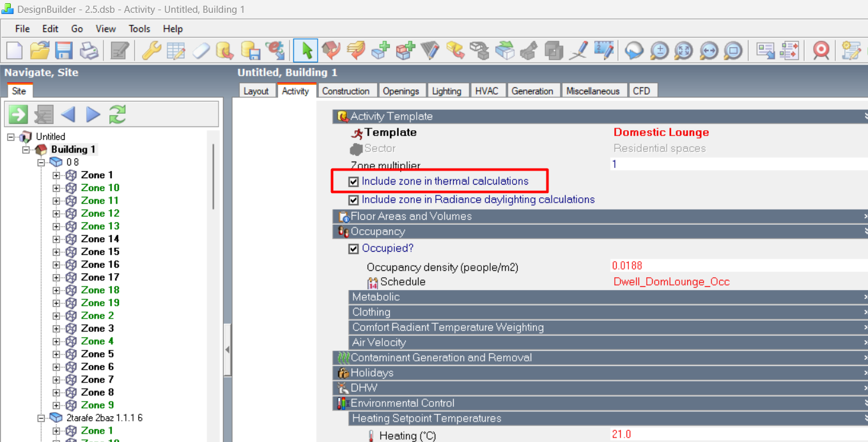Activate the green select pointer tool

click(x=306, y=50)
